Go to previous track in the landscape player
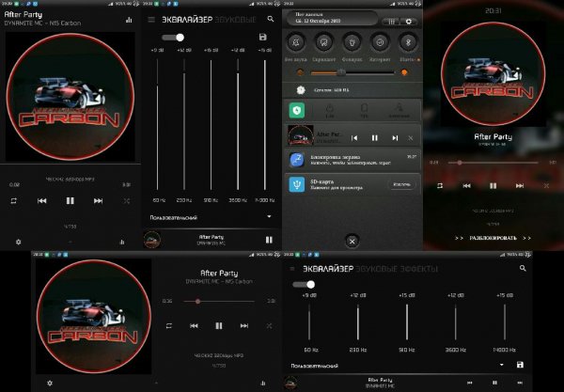 coord(194,326)
